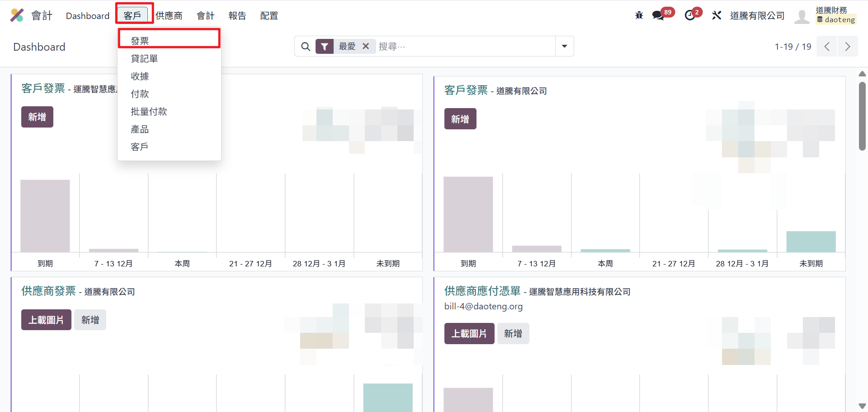Expand the search options dropdown arrow
The height and width of the screenshot is (412, 868).
coord(564,46)
